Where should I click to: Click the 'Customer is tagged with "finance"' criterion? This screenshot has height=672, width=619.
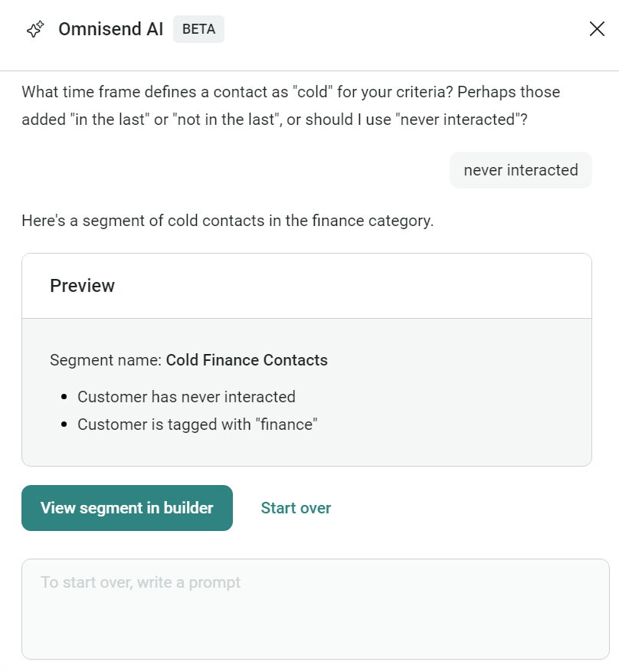point(197,425)
